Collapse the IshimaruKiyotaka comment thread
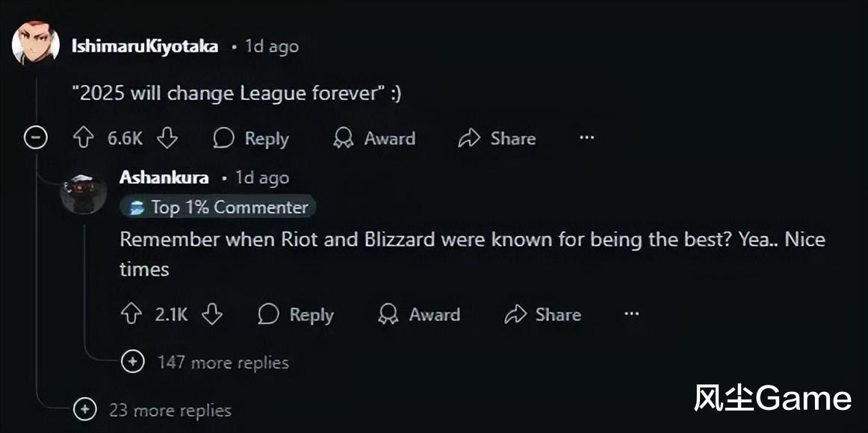The image size is (868, 433). point(36,138)
